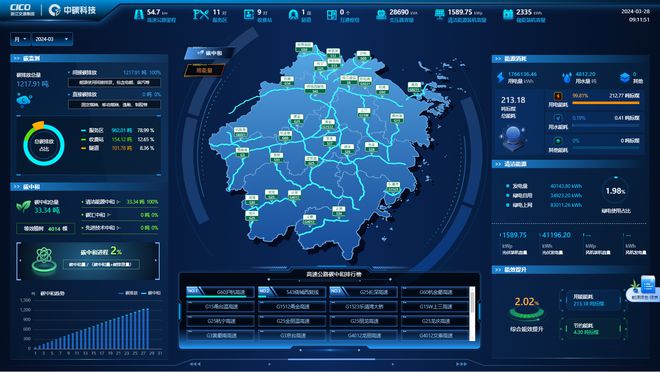
Task: Click the carbon emission share donut chart
Action: tap(44, 144)
